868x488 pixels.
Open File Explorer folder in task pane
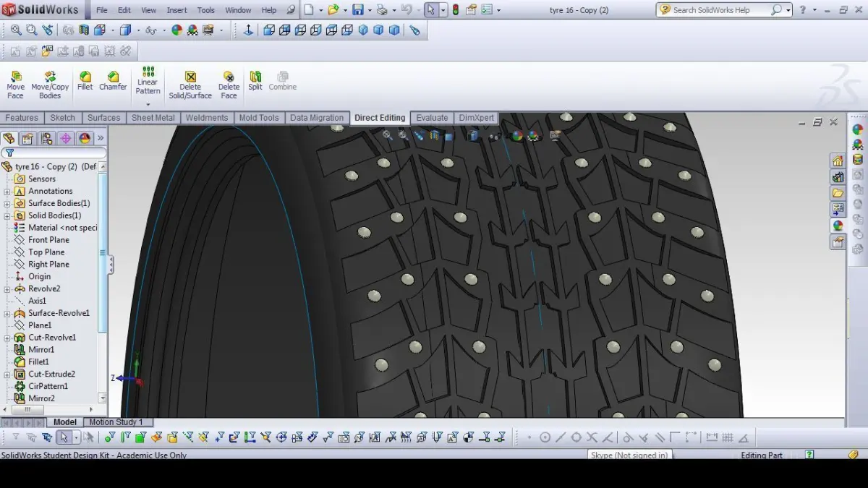coord(838,193)
